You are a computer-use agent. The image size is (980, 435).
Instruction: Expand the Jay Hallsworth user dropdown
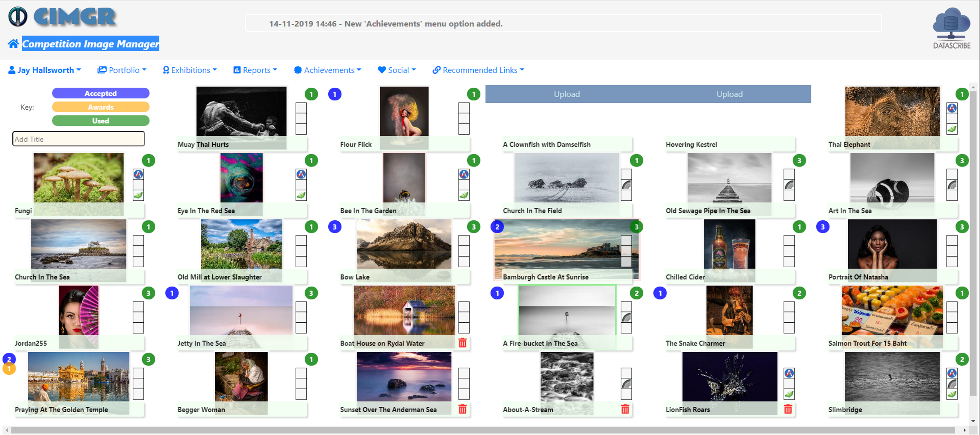coord(45,70)
